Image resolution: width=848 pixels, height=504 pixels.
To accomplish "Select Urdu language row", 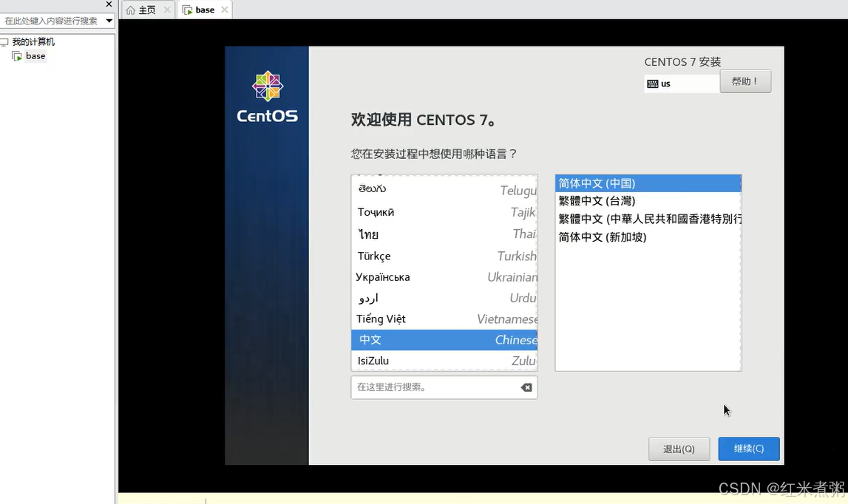I will 444,298.
